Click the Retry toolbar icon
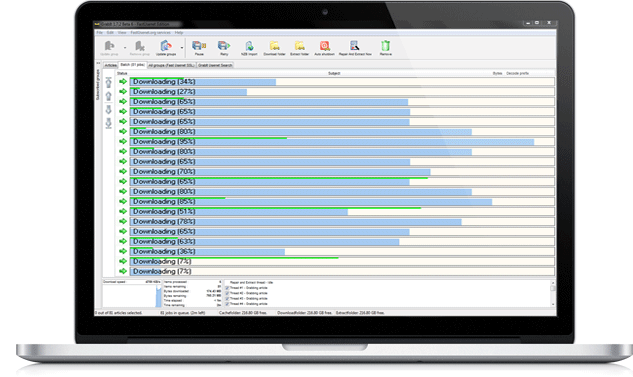 [224, 48]
